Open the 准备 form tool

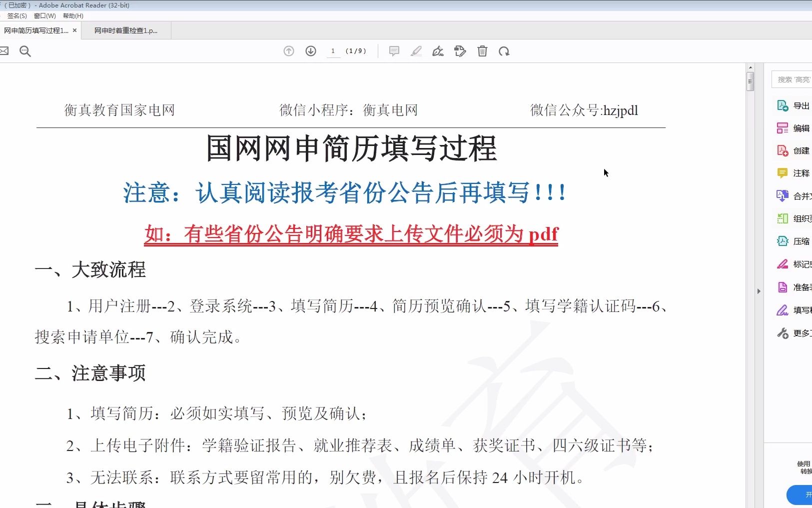coord(794,287)
